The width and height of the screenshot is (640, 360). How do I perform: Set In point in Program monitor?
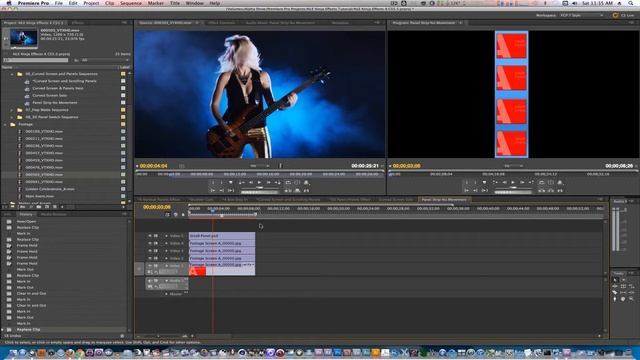click(x=467, y=182)
